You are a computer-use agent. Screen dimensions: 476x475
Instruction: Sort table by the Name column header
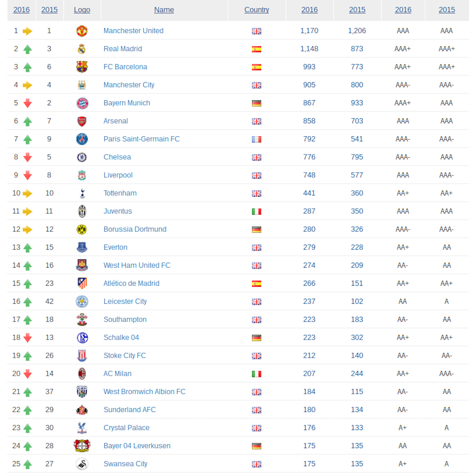click(x=164, y=10)
